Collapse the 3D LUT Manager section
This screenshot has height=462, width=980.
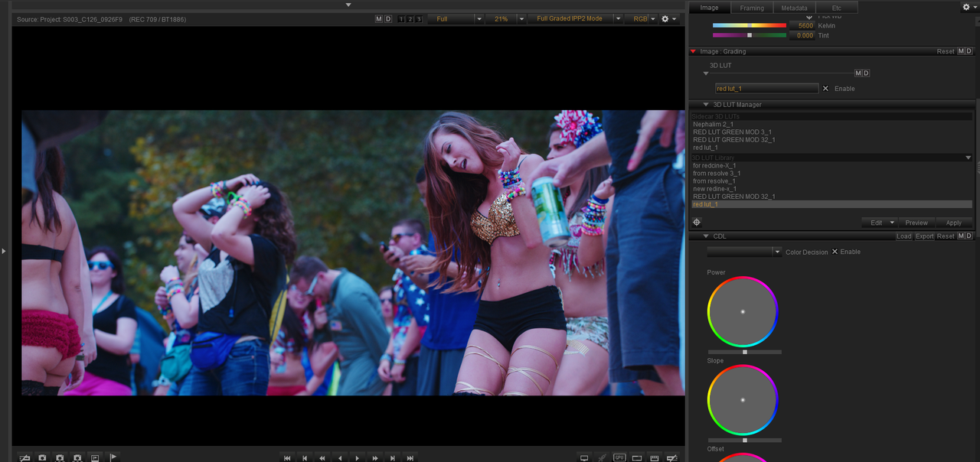click(x=705, y=105)
